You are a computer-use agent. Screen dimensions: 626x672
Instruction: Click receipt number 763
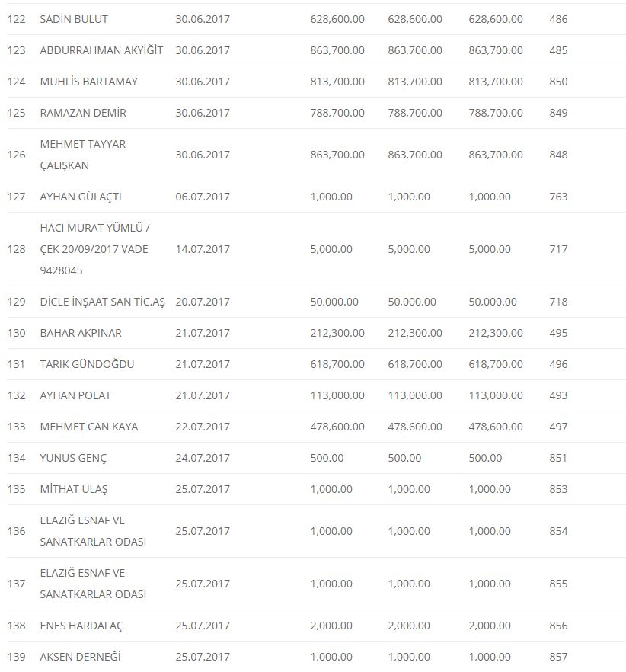point(558,197)
